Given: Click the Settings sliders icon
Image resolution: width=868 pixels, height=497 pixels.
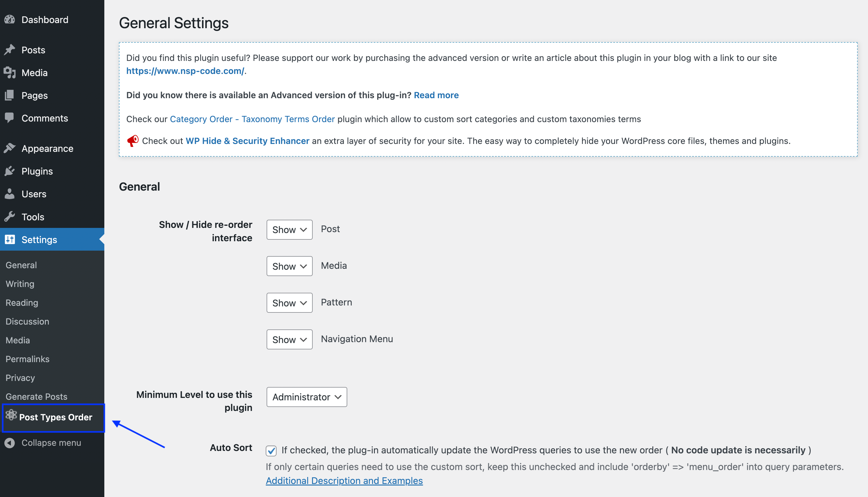Looking at the screenshot, I should tap(10, 239).
